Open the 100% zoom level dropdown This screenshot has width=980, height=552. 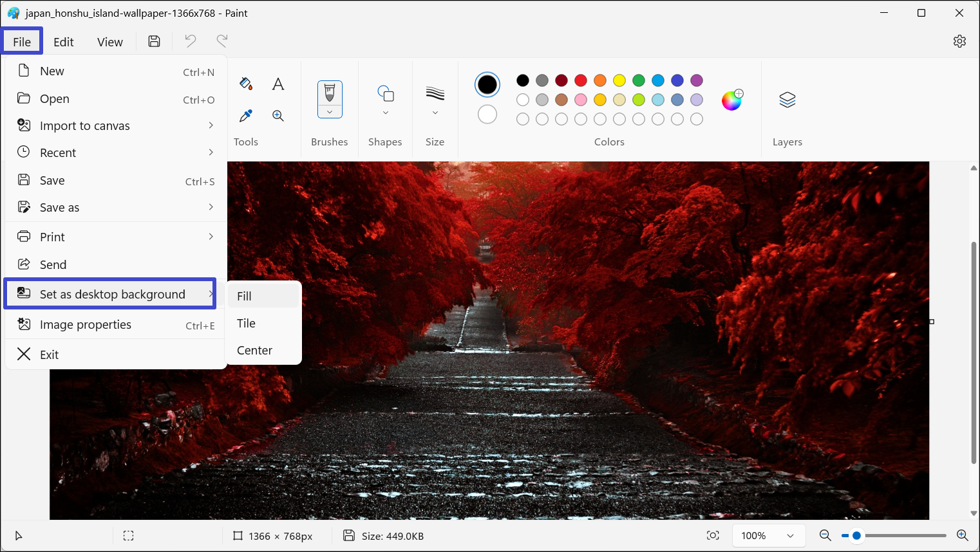tap(768, 536)
